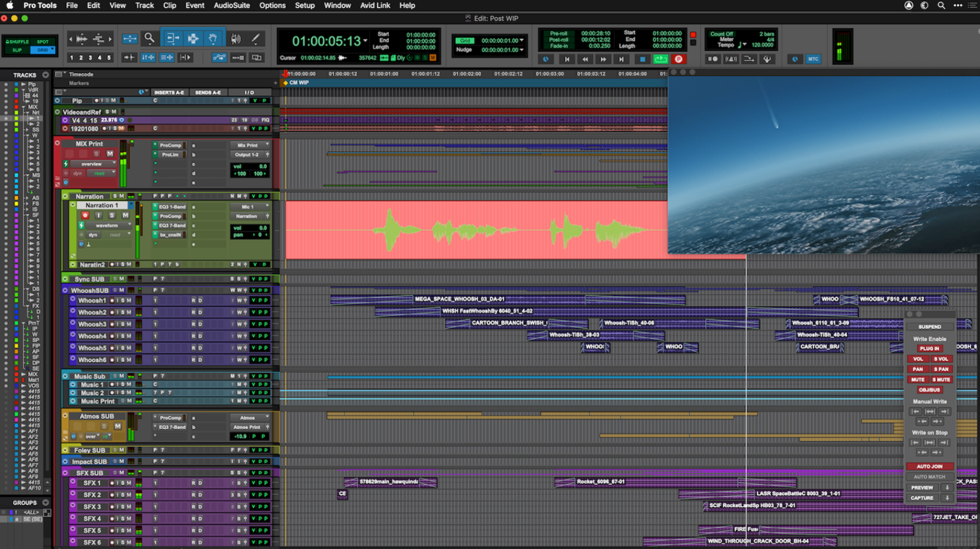980x549 pixels.
Task: Select the Trim tool
Action: pyautogui.click(x=173, y=39)
